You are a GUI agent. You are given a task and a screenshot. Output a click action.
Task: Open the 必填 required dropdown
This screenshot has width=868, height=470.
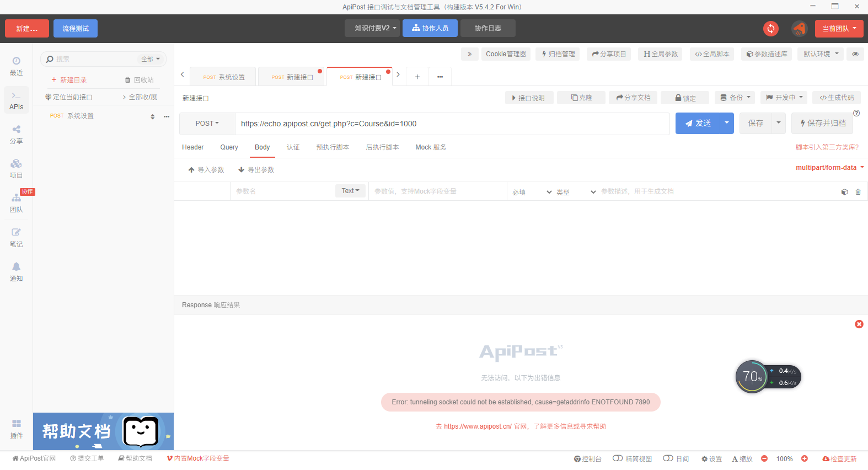[x=532, y=192]
